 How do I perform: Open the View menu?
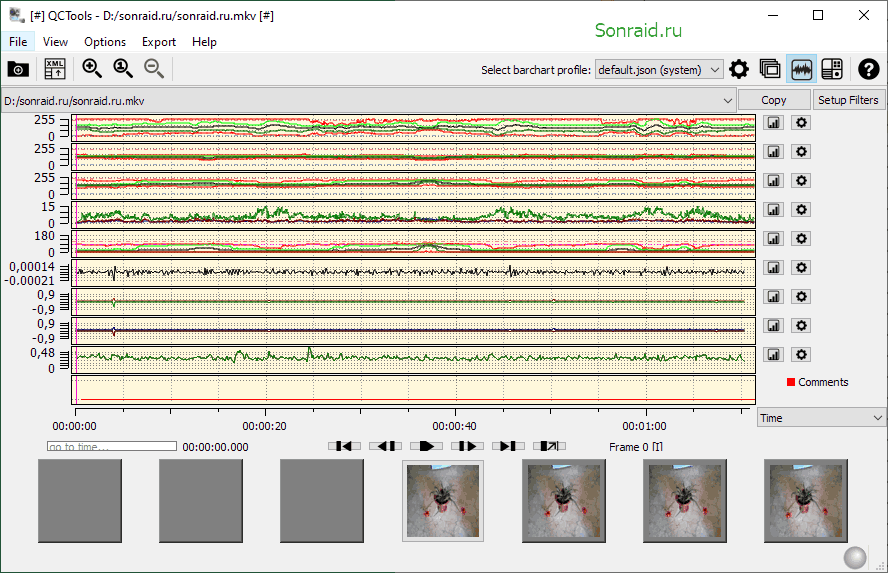[55, 42]
